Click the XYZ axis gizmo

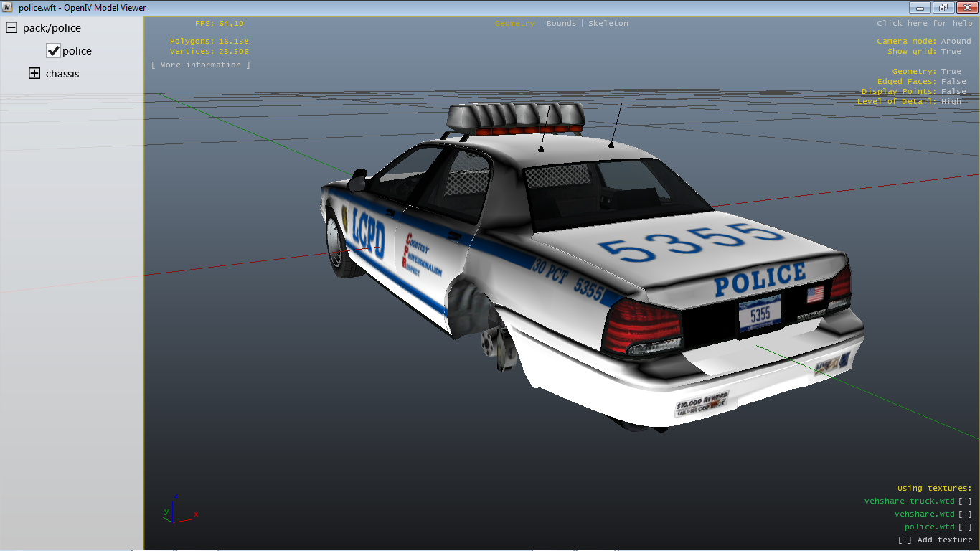[179, 508]
